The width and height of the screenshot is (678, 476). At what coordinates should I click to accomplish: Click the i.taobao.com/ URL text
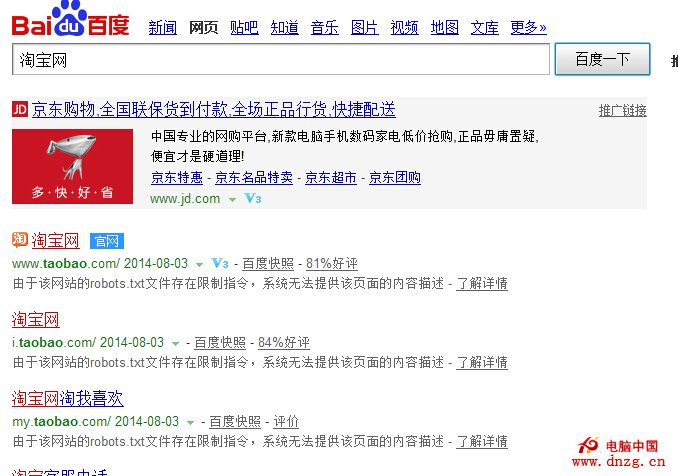click(54, 342)
